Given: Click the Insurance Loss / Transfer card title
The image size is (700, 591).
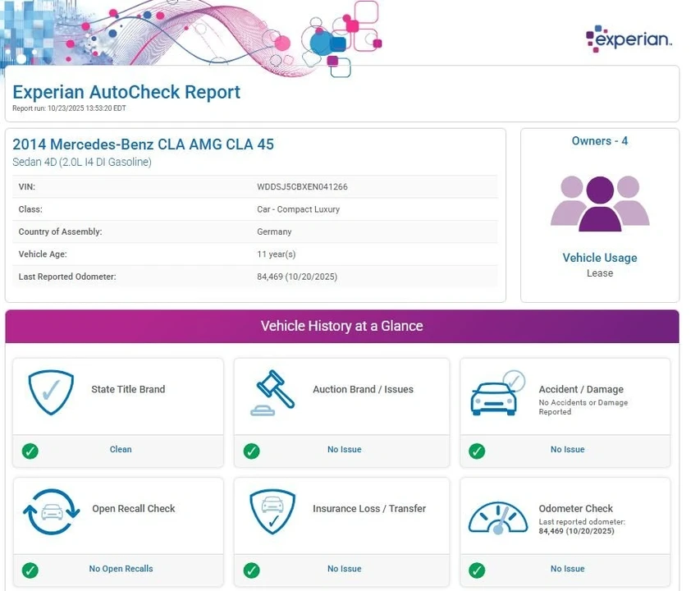Looking at the screenshot, I should (369, 508).
